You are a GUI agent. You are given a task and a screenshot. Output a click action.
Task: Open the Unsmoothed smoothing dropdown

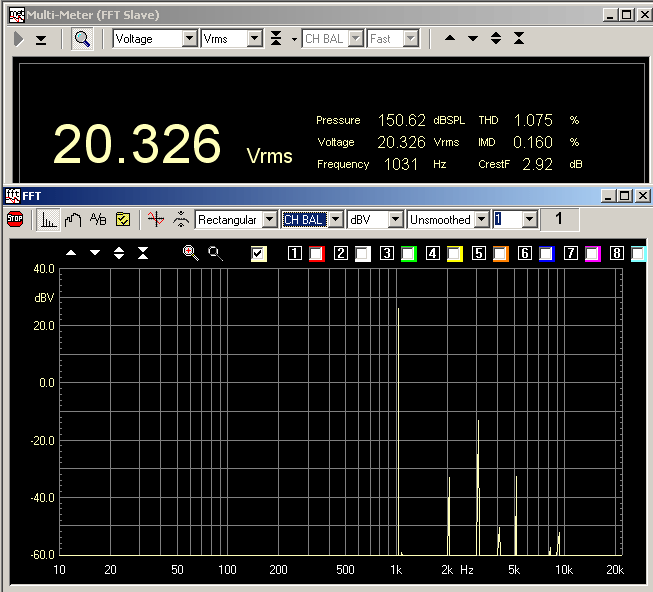point(482,219)
